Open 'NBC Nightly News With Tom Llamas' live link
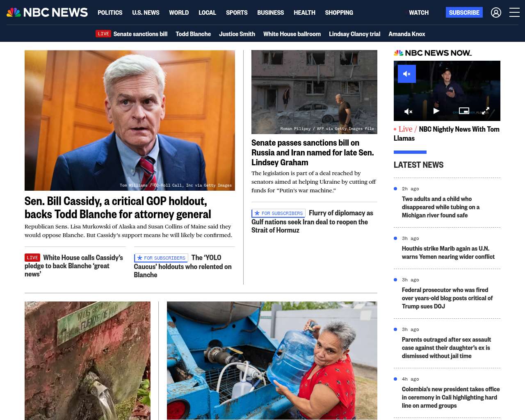This screenshot has height=420, width=525. (x=447, y=134)
